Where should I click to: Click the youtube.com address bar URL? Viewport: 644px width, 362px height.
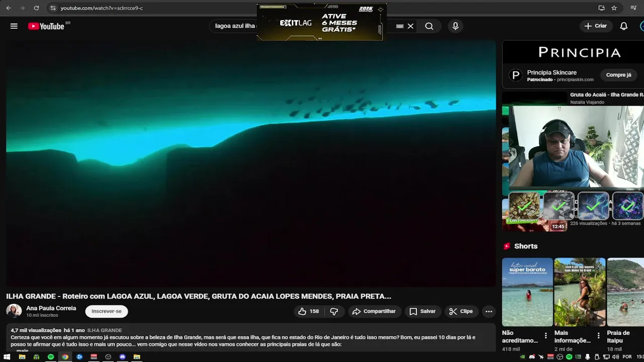click(x=102, y=8)
